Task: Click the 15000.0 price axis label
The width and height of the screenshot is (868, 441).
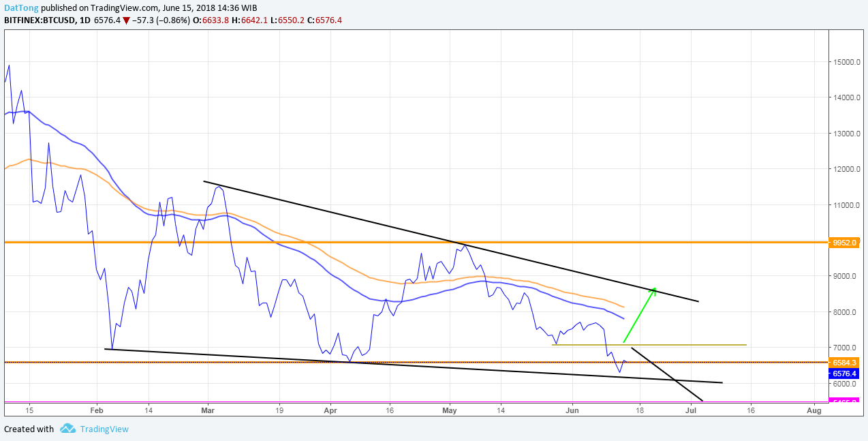Action: click(846, 63)
